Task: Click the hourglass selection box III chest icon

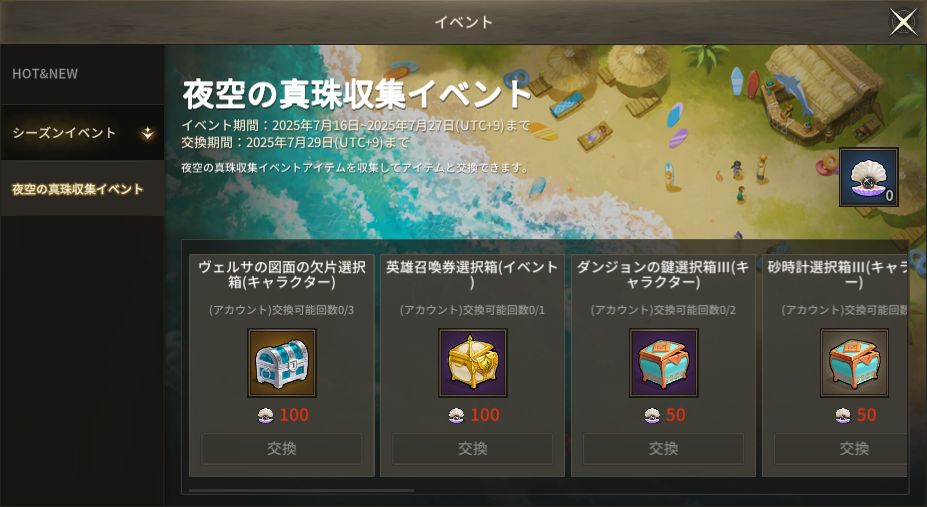Action: pos(854,363)
